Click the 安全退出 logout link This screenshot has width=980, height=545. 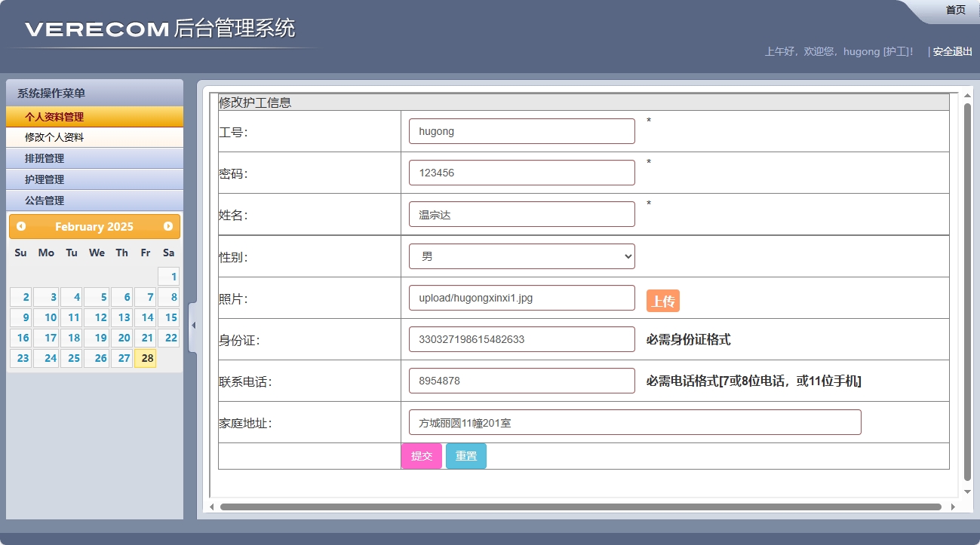[951, 51]
